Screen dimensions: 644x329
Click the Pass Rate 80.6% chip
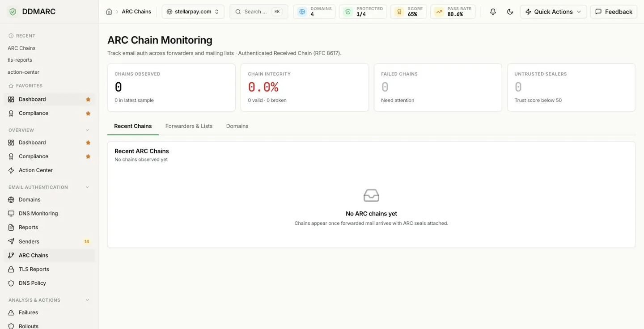453,12
